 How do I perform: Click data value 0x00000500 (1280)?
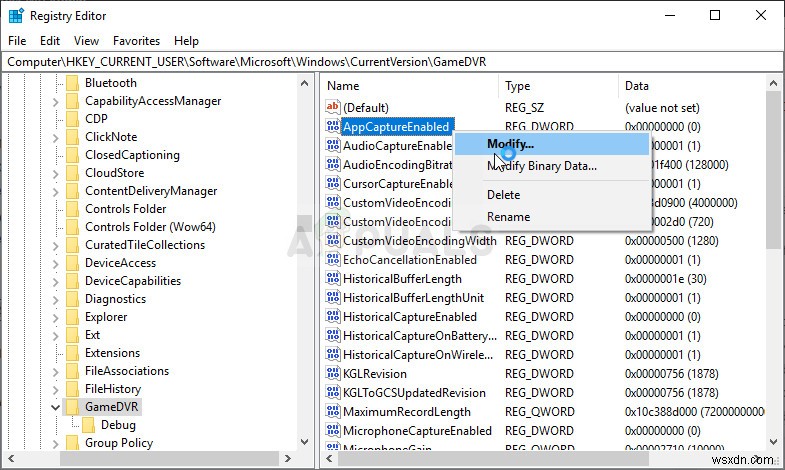671,241
